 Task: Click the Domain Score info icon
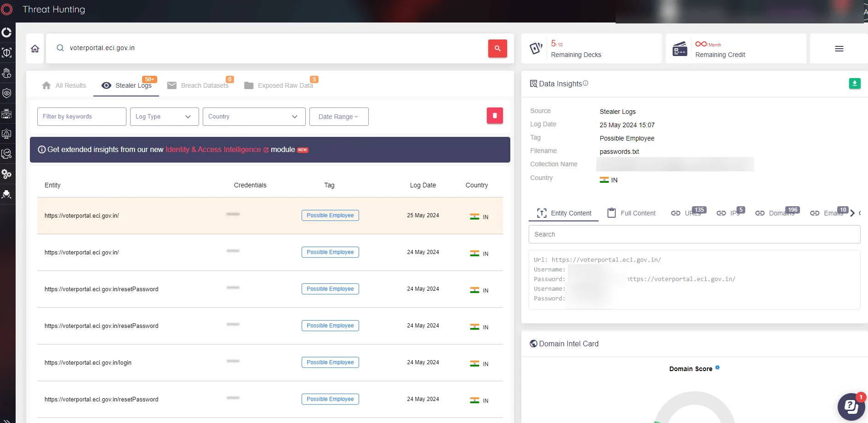click(717, 367)
